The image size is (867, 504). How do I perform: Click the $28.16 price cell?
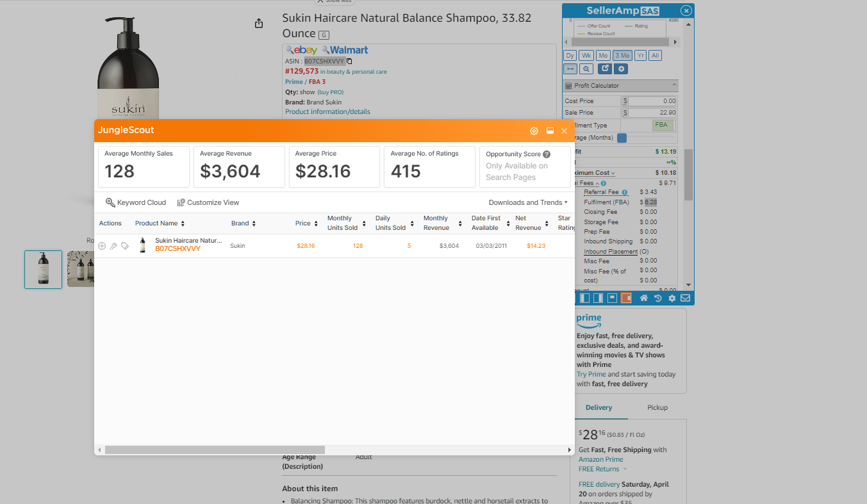point(306,246)
